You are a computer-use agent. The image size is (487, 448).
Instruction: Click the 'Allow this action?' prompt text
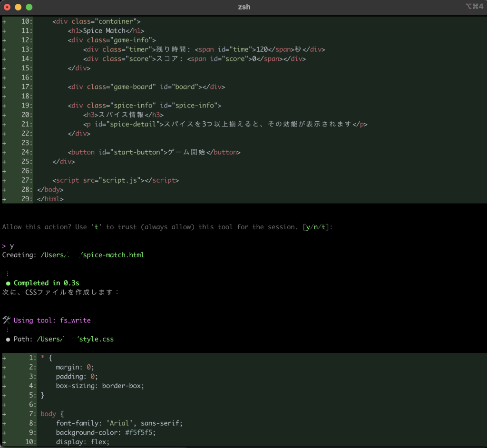(37, 227)
